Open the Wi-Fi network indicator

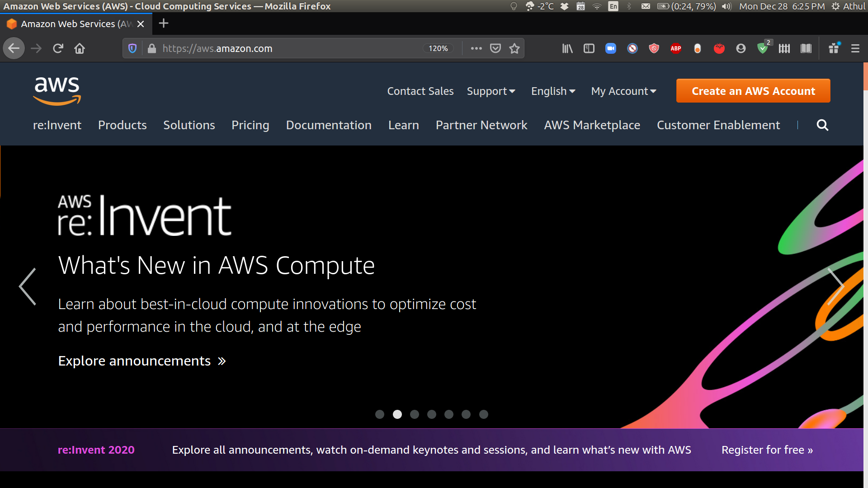point(597,6)
